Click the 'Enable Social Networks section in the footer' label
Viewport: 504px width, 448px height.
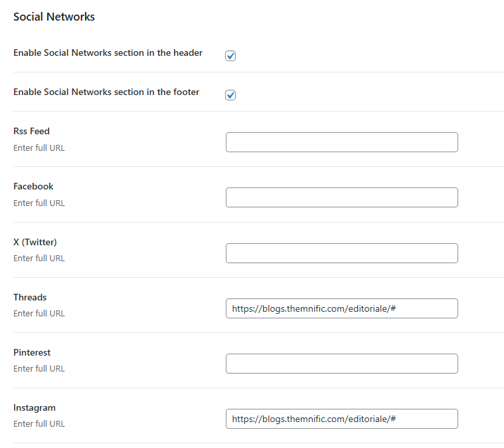click(106, 92)
